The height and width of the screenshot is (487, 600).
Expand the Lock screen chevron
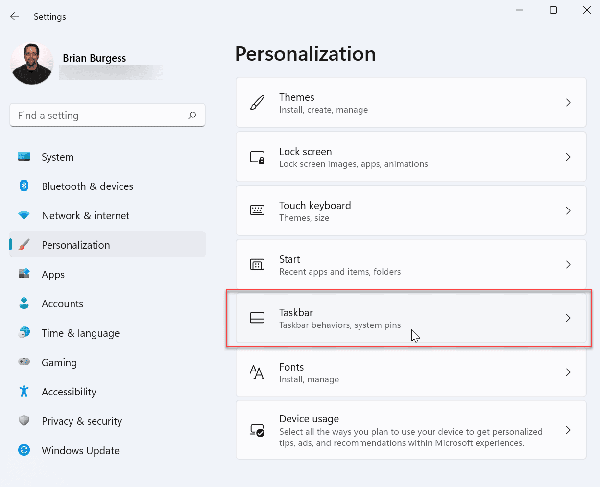[x=568, y=157]
